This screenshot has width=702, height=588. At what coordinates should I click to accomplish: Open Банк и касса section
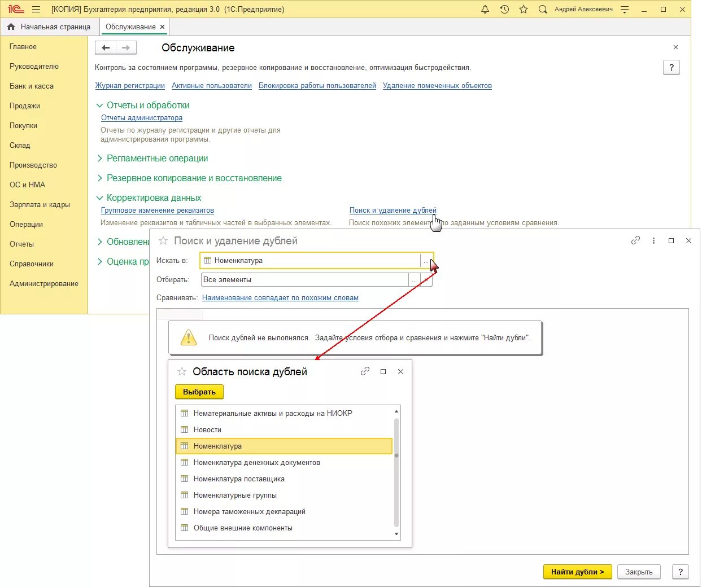[x=32, y=86]
